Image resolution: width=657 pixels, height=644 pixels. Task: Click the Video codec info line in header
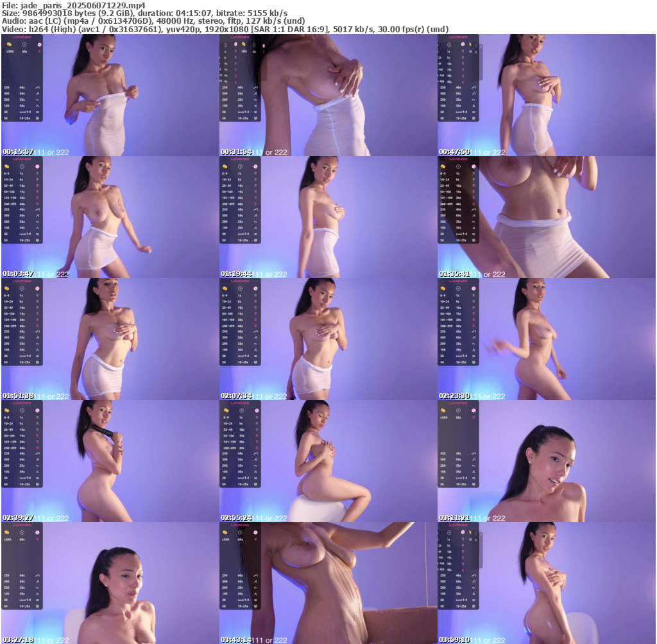click(x=225, y=29)
